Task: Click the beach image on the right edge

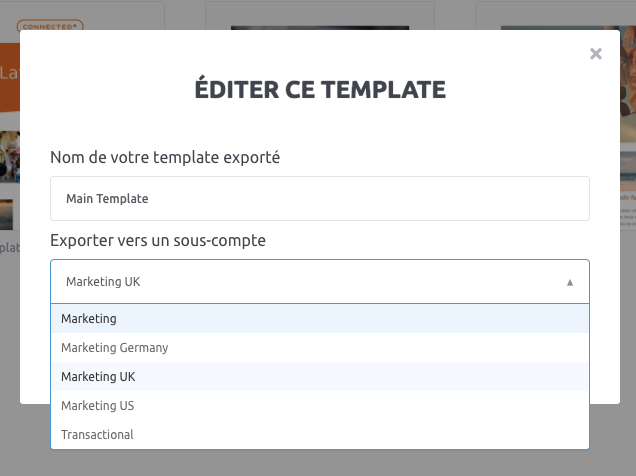Action: pyautogui.click(x=628, y=168)
